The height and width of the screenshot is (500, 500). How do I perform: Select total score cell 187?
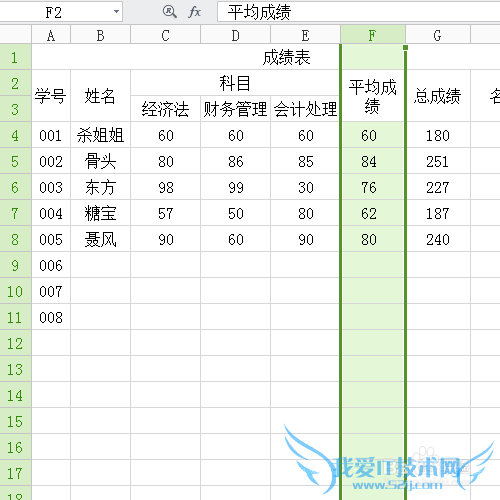tap(438, 213)
